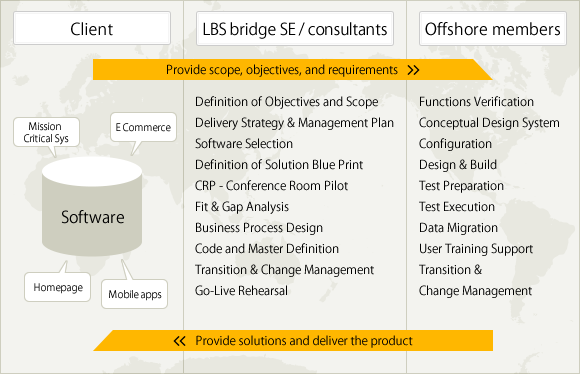The width and height of the screenshot is (580, 374).
Task: Click the double right chevron arrows
Action: [413, 70]
